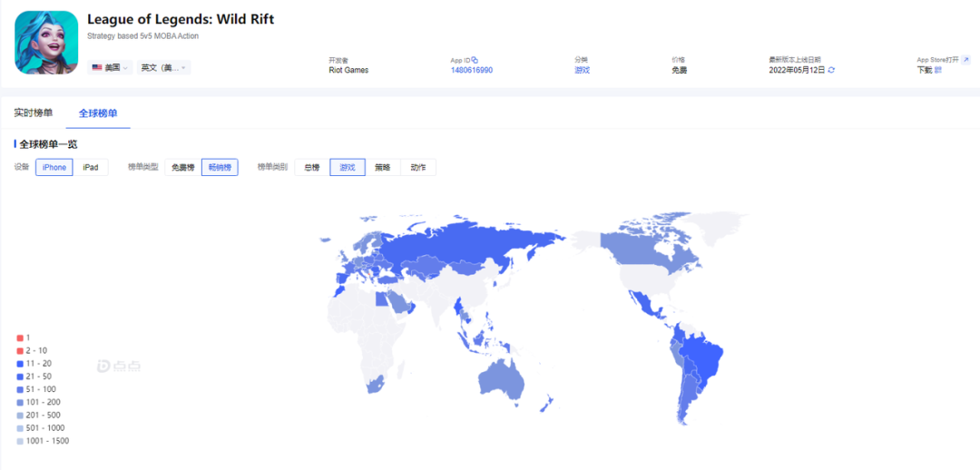Open the 游戏 category link in header
Image resolution: width=980 pixels, height=470 pixels.
(582, 70)
